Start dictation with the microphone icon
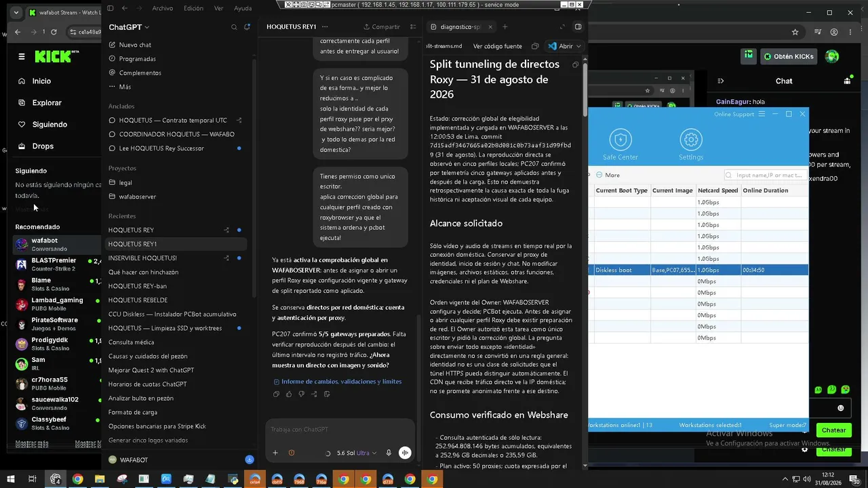Screen dimensions: 868x488 pyautogui.click(x=389, y=453)
